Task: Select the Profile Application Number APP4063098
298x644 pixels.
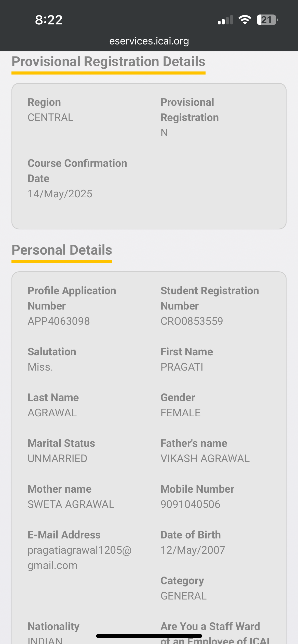Action: 59,321
